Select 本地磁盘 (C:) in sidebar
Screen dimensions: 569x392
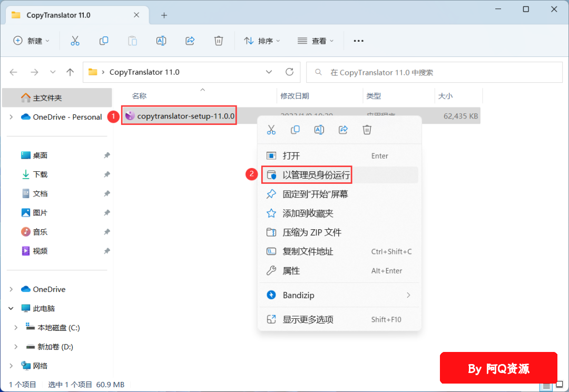tap(58, 328)
